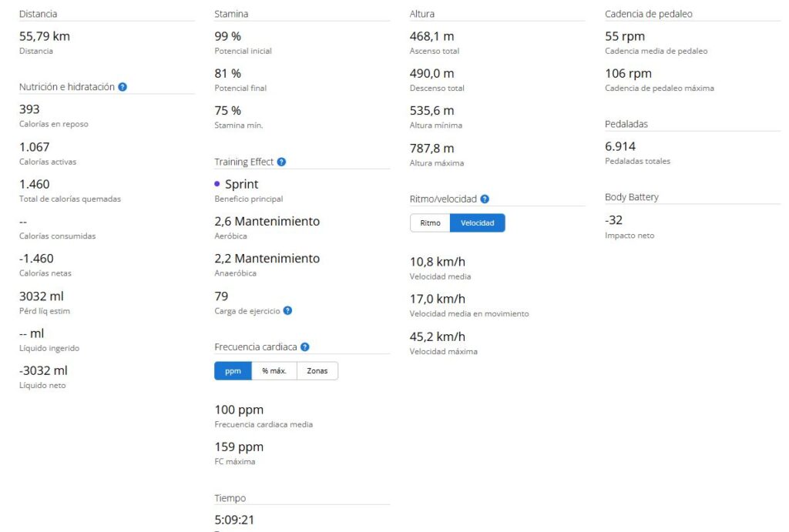
Task: Show heart rate Zonas view
Action: (x=317, y=371)
